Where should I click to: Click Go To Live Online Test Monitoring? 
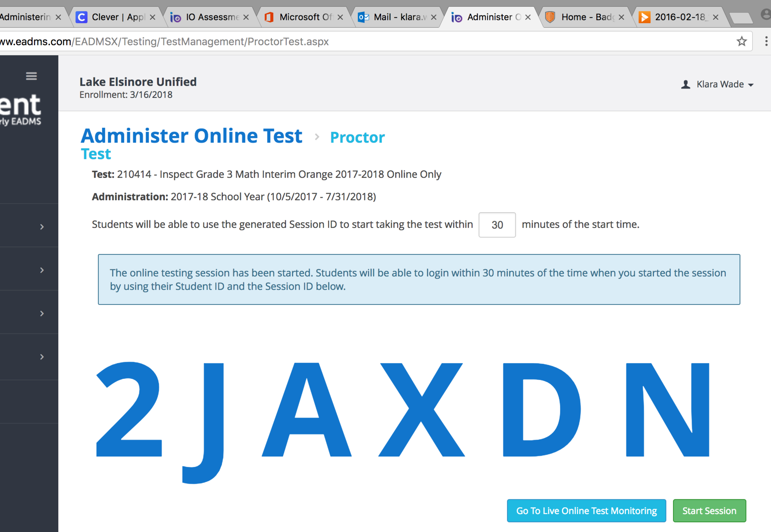586,511
